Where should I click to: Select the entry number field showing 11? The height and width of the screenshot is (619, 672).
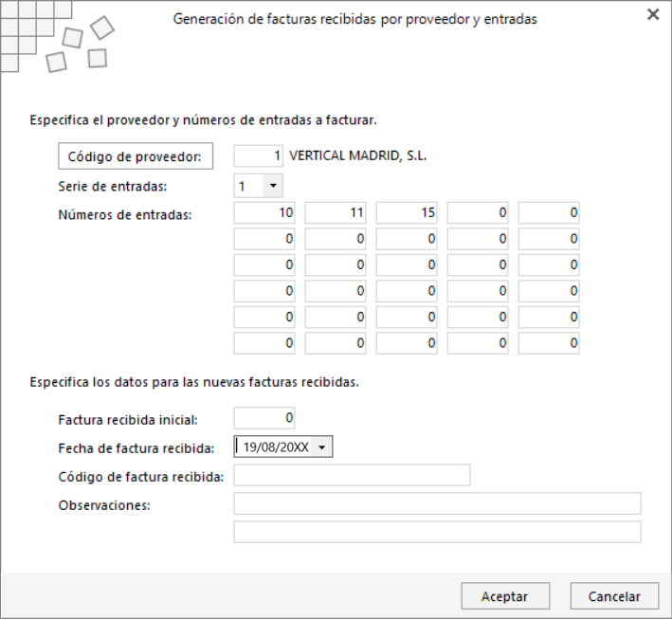coord(336,212)
